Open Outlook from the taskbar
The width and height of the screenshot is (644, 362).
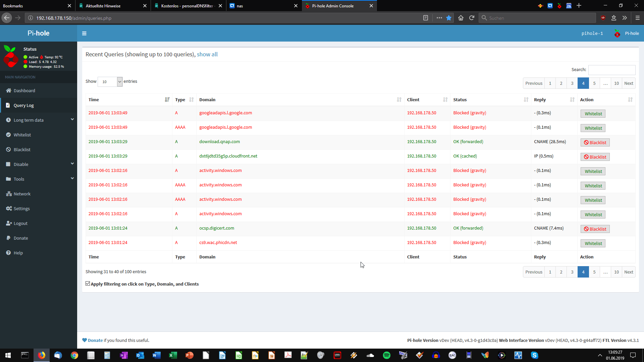click(140, 355)
